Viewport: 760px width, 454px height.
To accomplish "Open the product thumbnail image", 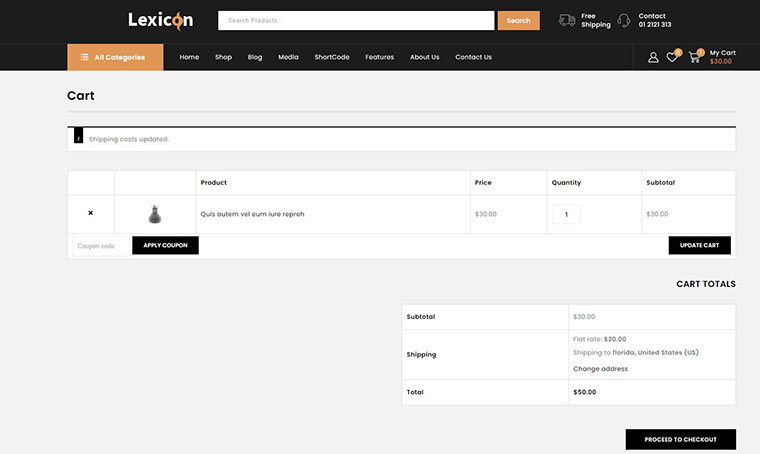I will tap(154, 214).
